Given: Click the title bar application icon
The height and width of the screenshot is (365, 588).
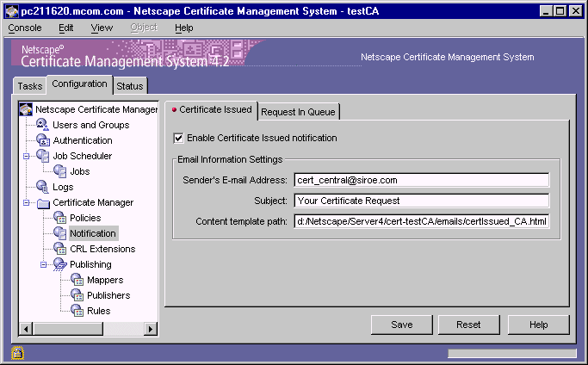Looking at the screenshot, I should click(12, 11).
